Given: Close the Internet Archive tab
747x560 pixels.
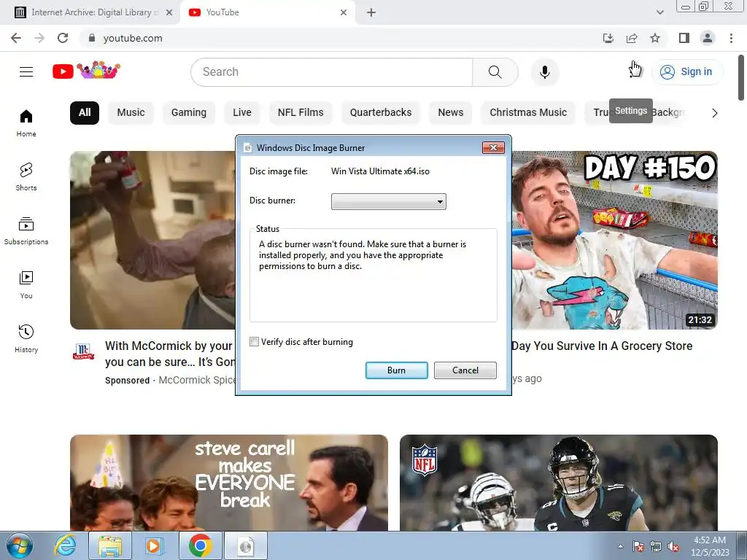Looking at the screenshot, I should coord(169,12).
